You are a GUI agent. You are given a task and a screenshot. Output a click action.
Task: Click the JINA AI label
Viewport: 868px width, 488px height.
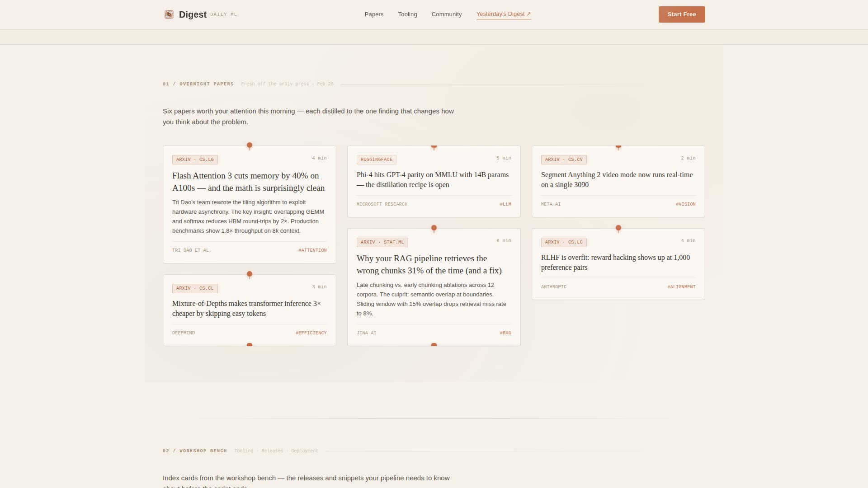click(366, 333)
